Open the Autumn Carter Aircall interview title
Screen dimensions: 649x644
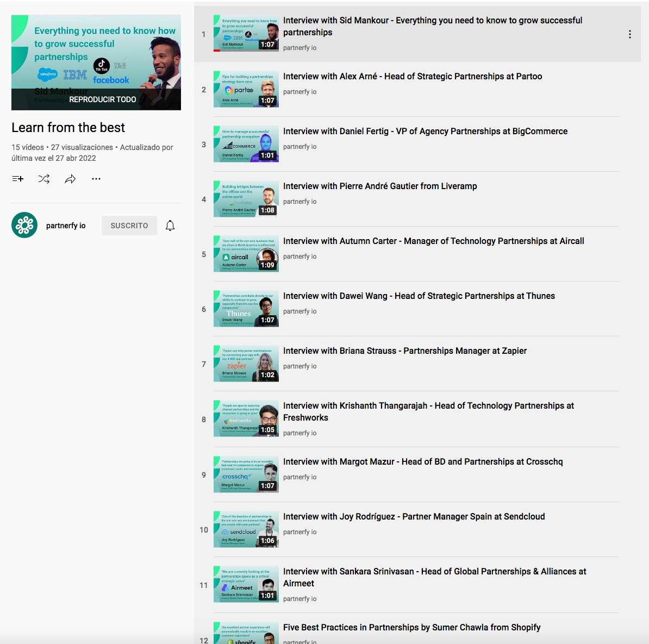[x=433, y=241]
